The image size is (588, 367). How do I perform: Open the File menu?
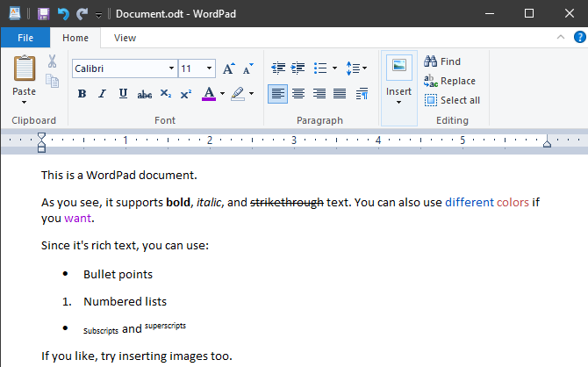click(25, 38)
